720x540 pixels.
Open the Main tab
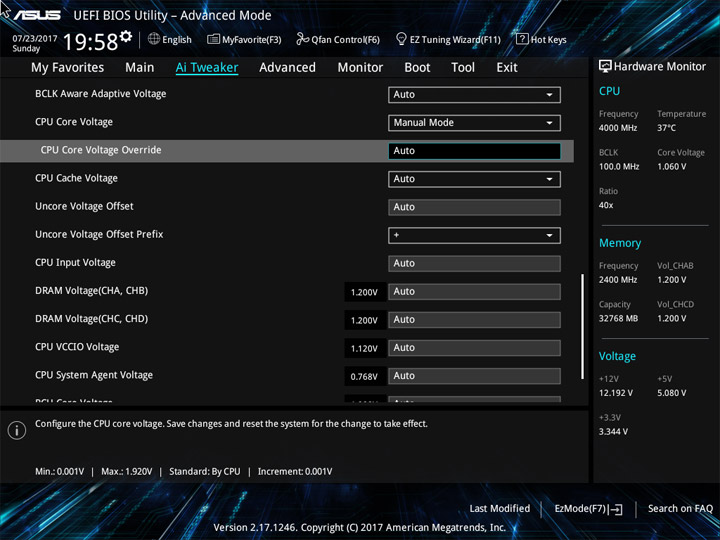pyautogui.click(x=140, y=68)
